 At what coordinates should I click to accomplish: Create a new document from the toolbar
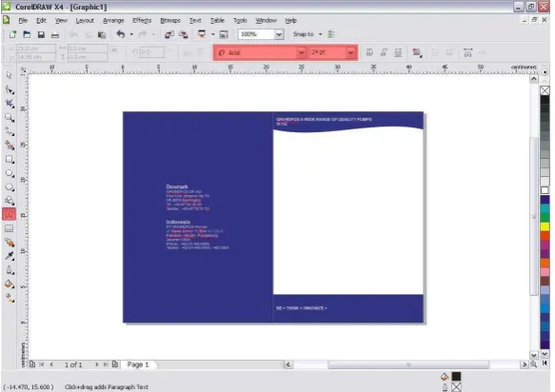tap(12, 34)
